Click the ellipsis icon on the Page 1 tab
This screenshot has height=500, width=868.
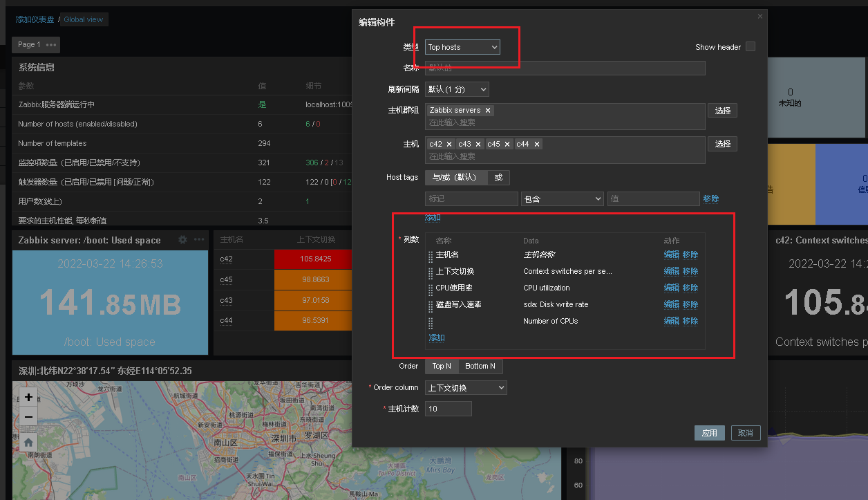50,44
